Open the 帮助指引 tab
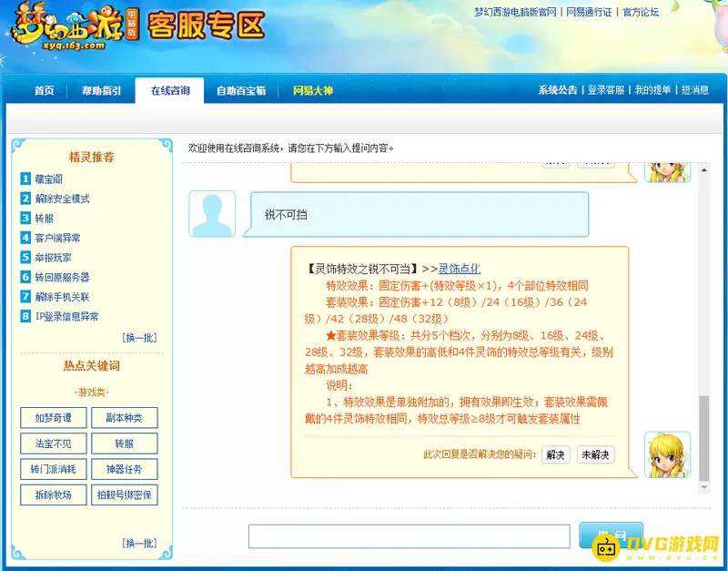The image size is (728, 571). 102,90
